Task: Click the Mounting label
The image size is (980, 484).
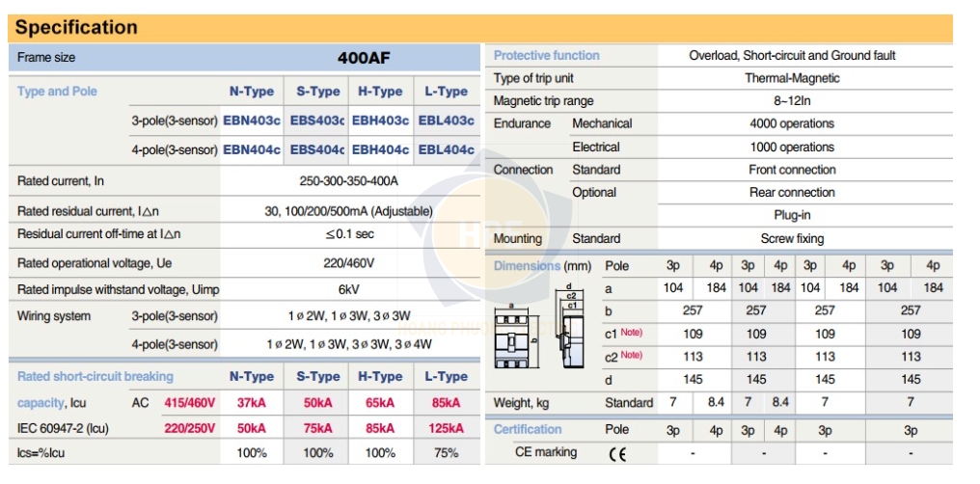Action: click(518, 238)
